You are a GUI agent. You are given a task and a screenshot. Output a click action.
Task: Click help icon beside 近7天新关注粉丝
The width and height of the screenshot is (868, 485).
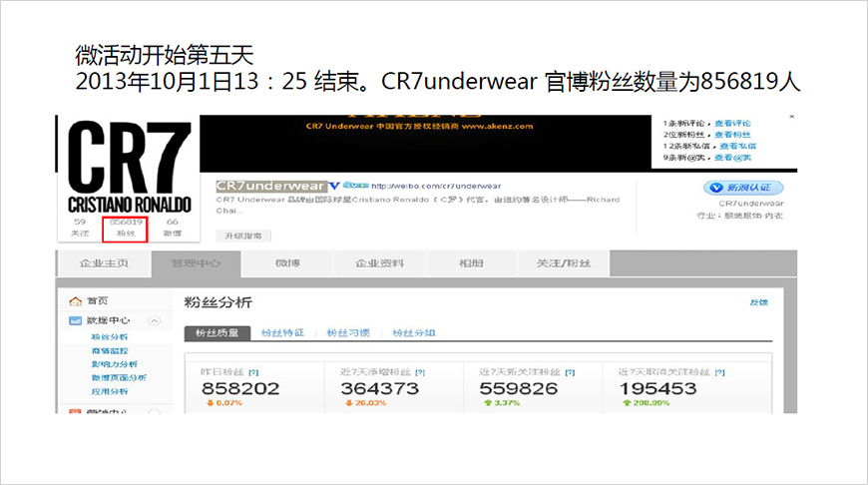coord(569,371)
